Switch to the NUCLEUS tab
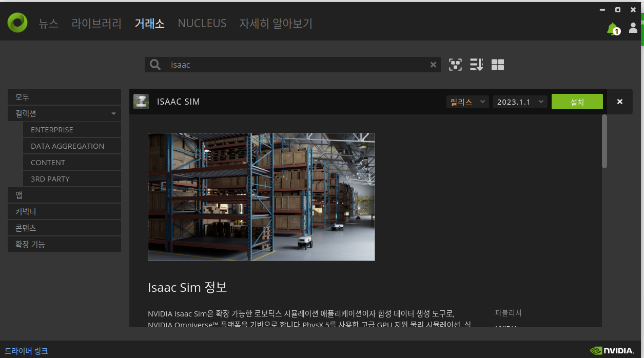The height and width of the screenshot is (358, 644). coord(202,24)
